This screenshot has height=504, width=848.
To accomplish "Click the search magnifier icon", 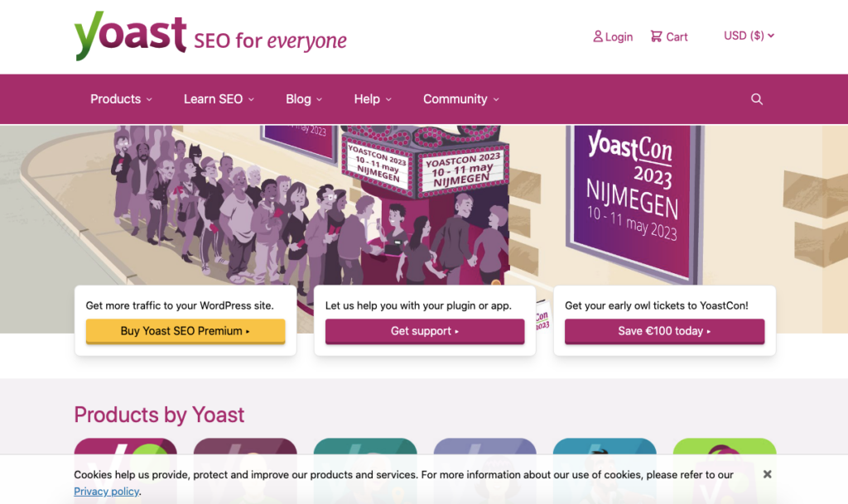I will [756, 99].
